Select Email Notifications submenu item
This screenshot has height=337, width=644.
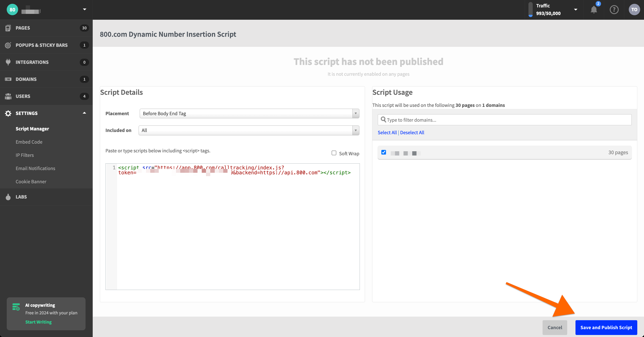(35, 168)
